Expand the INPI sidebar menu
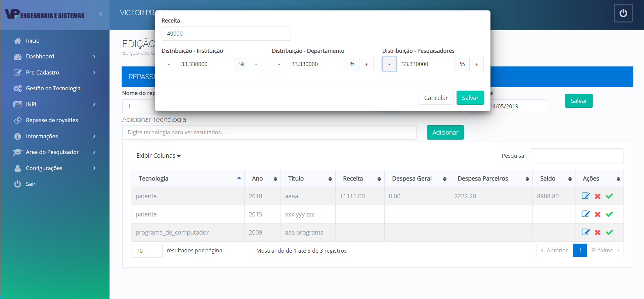This screenshot has width=644, height=299. point(55,104)
